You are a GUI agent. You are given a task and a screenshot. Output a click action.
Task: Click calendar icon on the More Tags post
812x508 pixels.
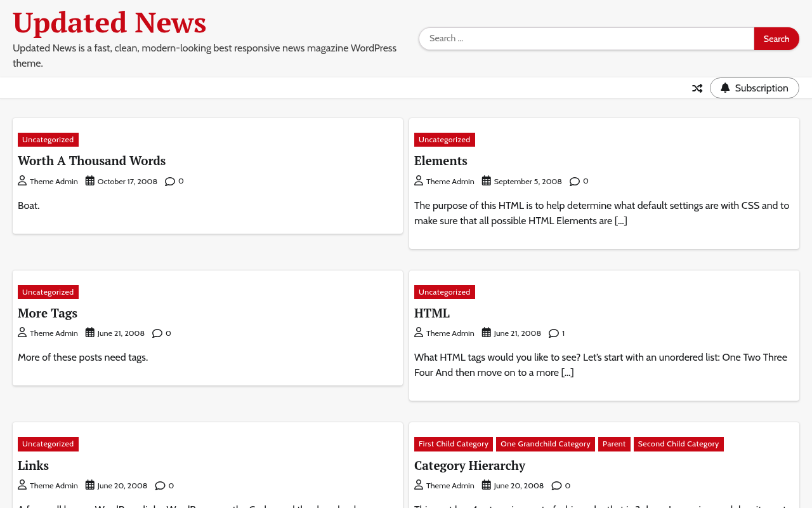[90, 333]
